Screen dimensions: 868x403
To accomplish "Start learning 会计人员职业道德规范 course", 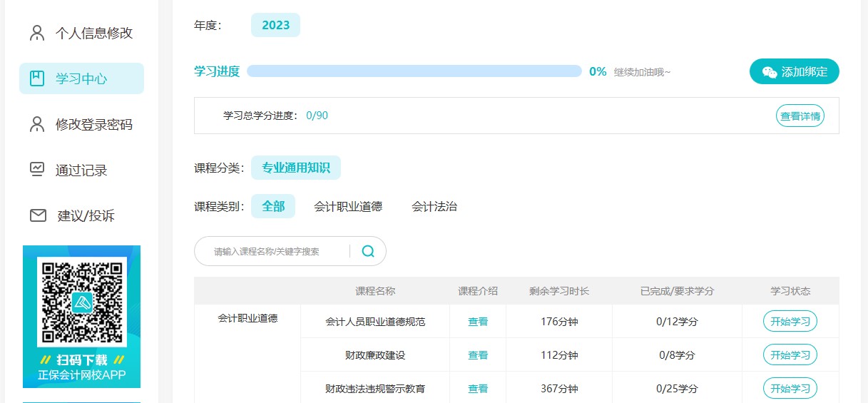I will [790, 322].
